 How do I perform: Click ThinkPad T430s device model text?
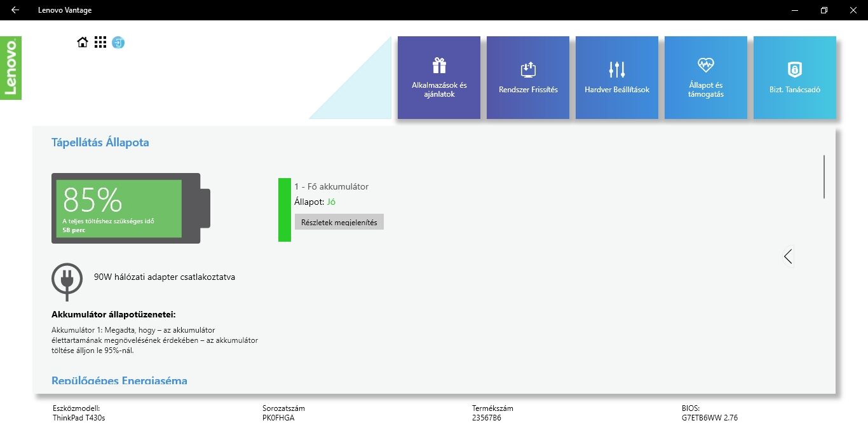[79, 418]
